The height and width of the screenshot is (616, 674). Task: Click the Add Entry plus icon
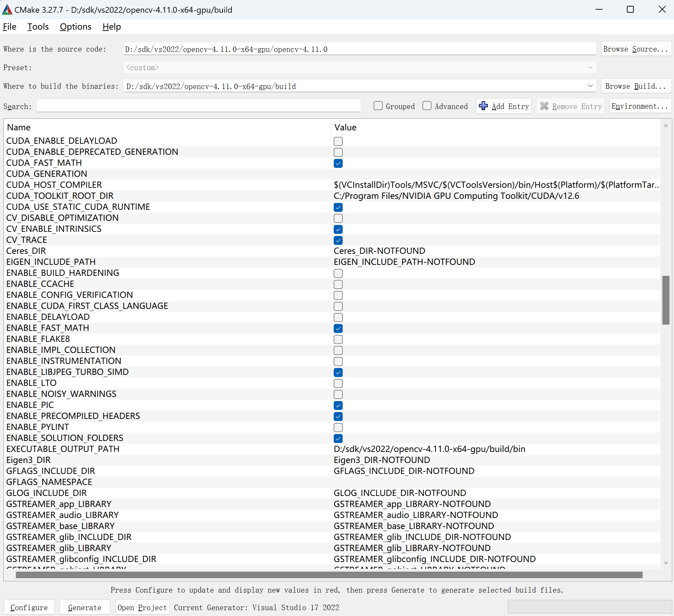483,106
